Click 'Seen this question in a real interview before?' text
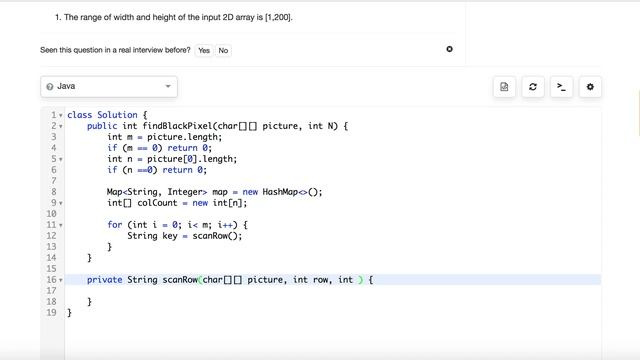This screenshot has width=640, height=360. pos(115,50)
